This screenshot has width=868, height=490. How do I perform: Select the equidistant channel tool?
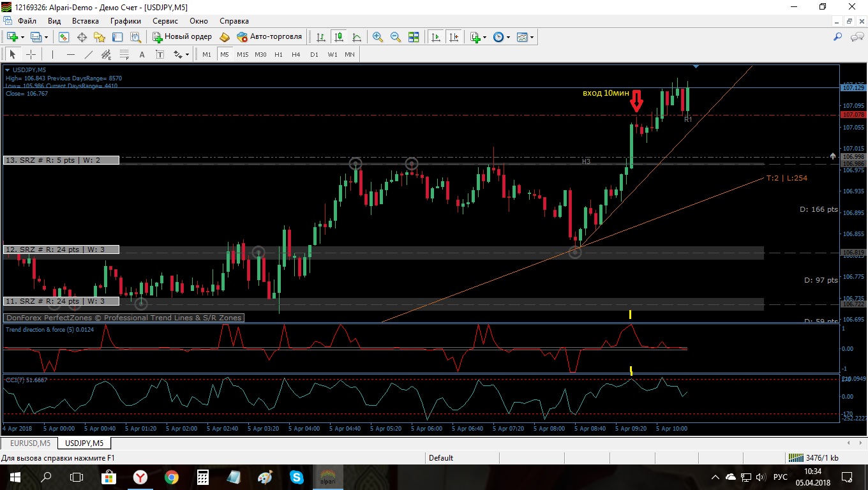[x=107, y=54]
